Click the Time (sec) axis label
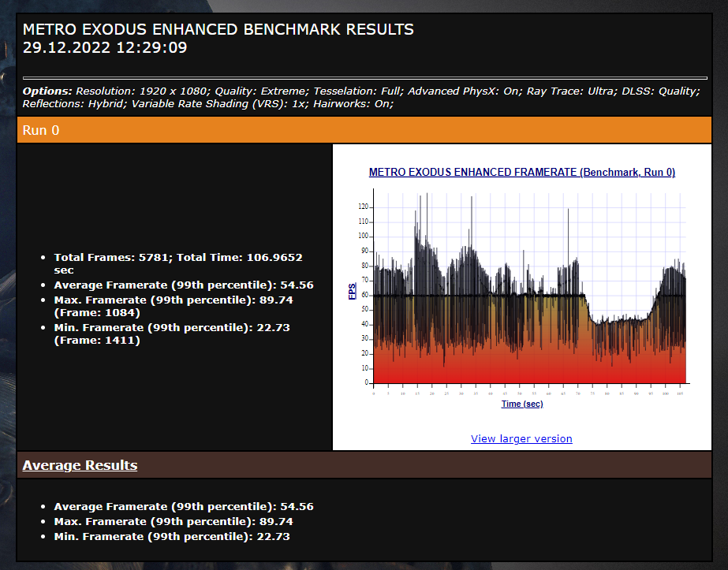The width and height of the screenshot is (728, 570). [522, 404]
